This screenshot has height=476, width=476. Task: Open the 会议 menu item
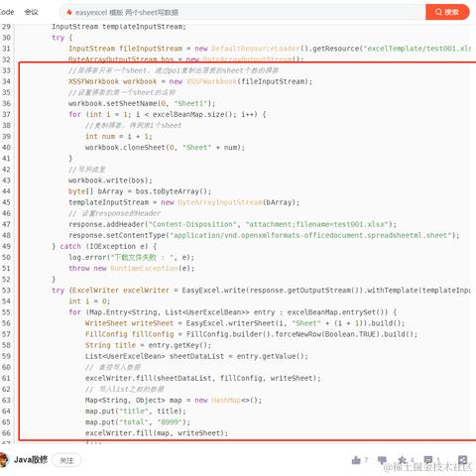[x=31, y=12]
